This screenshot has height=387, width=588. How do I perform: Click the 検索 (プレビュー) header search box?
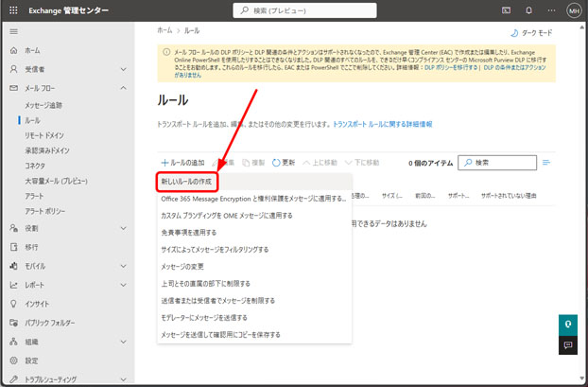coord(304,10)
